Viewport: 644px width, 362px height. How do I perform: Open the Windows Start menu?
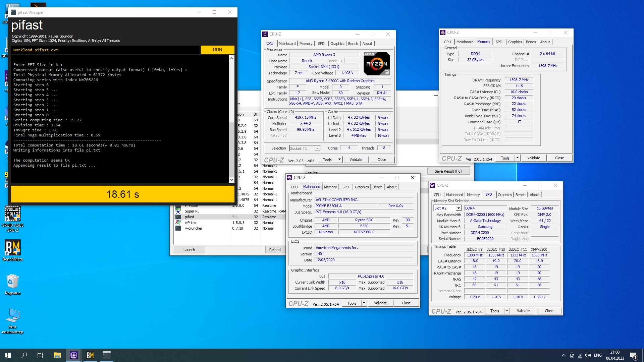8,355
